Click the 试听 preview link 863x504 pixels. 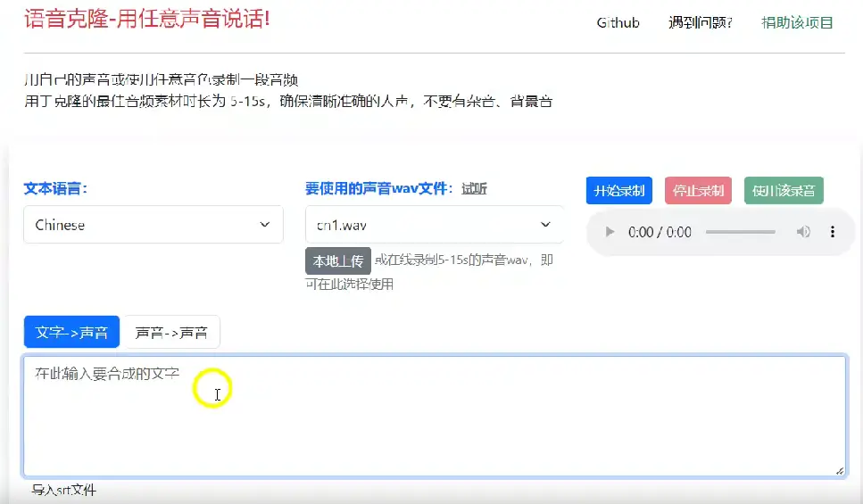474,189
